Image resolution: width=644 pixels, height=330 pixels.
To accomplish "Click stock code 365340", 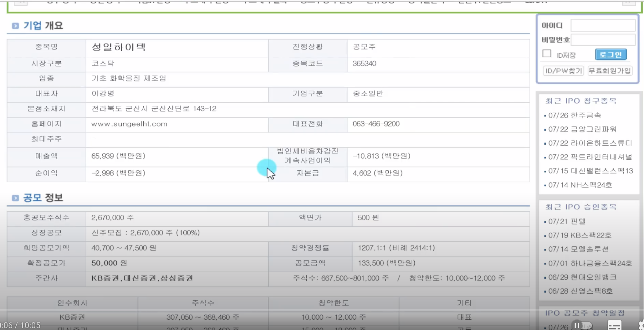I will coord(364,64).
